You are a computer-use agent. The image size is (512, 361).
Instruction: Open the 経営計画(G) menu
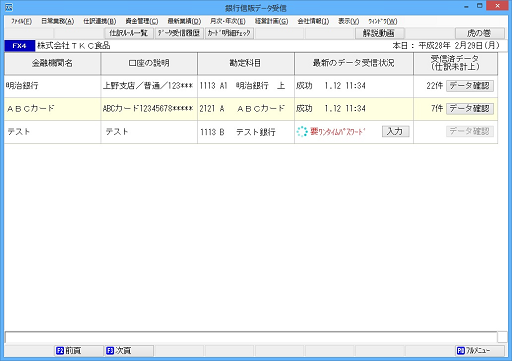(x=271, y=21)
